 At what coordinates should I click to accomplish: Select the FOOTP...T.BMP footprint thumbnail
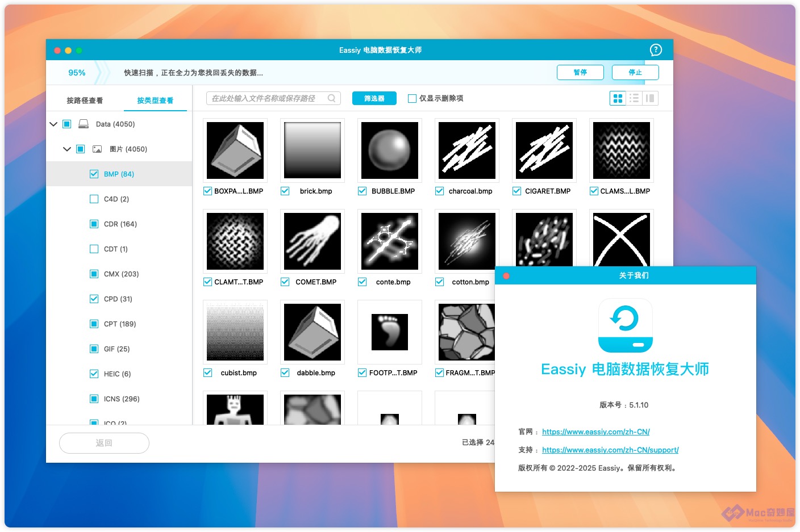(390, 332)
